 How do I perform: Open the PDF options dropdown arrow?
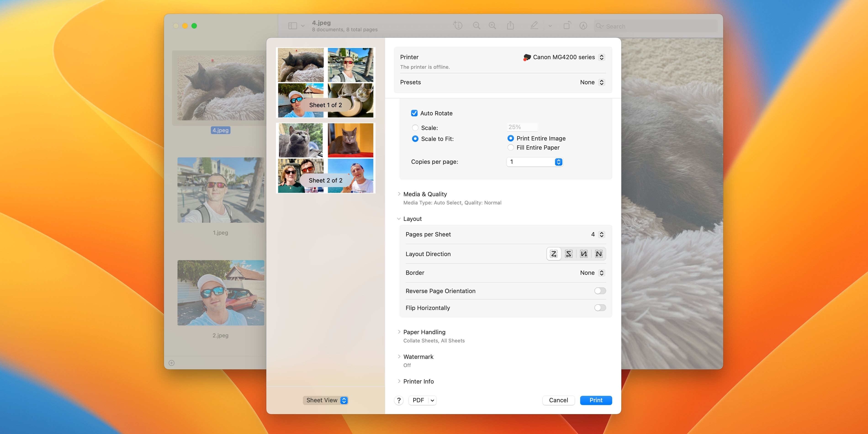tap(432, 400)
